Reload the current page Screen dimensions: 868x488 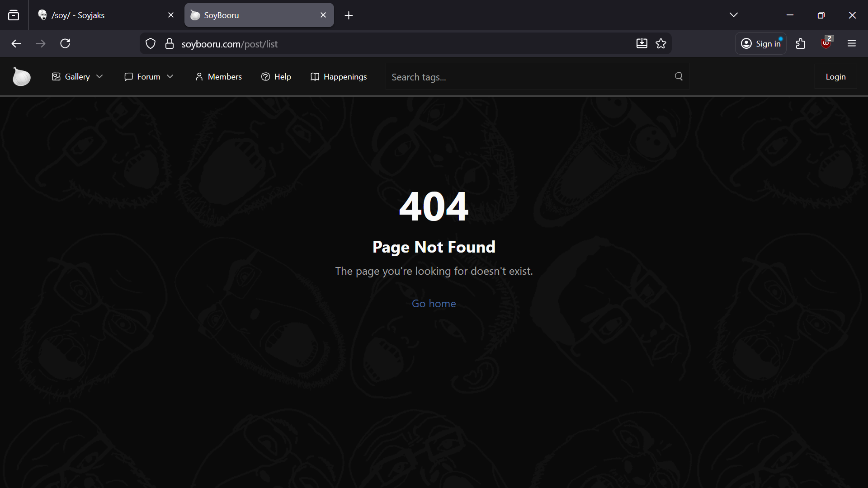pos(65,43)
